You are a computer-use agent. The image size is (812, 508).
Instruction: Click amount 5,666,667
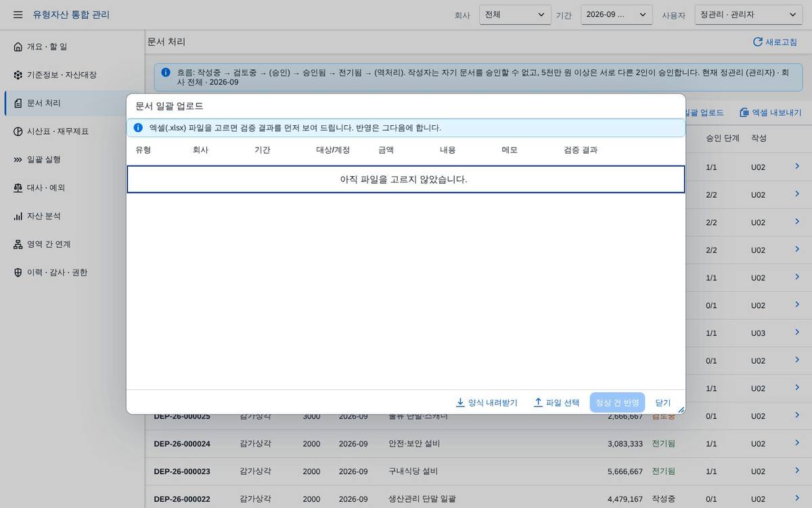click(625, 471)
